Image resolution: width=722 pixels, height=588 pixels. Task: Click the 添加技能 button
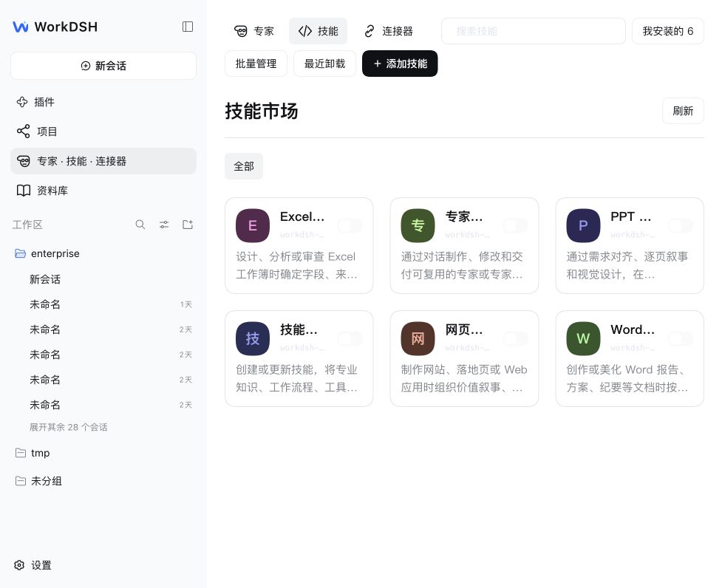(400, 64)
